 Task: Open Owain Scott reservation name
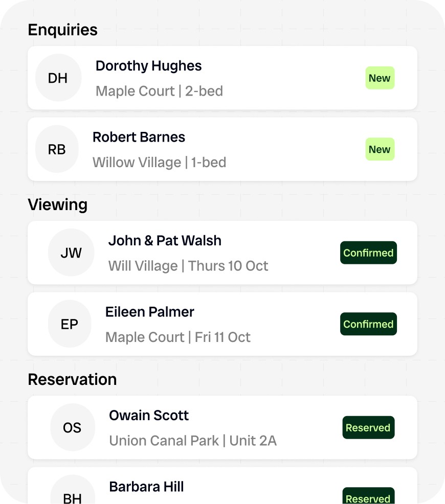(149, 415)
